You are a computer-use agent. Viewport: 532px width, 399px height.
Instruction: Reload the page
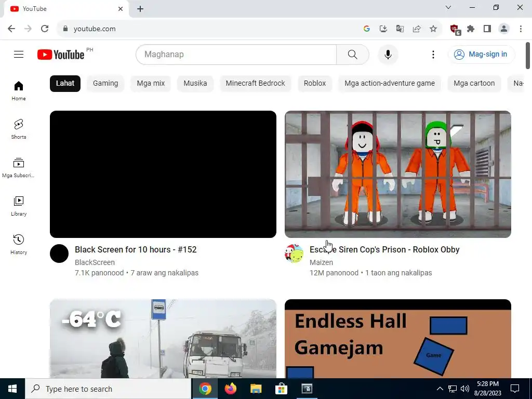pos(45,29)
